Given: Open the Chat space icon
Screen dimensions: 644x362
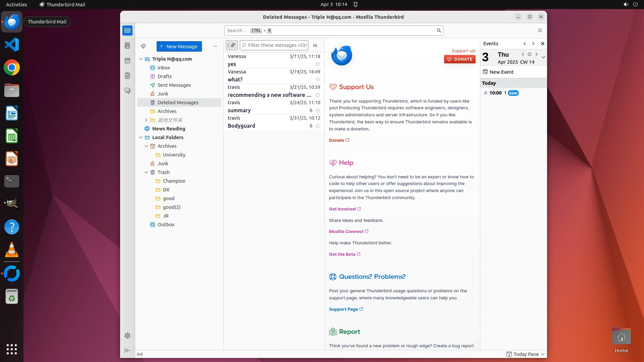Looking at the screenshot, I should coord(127,91).
